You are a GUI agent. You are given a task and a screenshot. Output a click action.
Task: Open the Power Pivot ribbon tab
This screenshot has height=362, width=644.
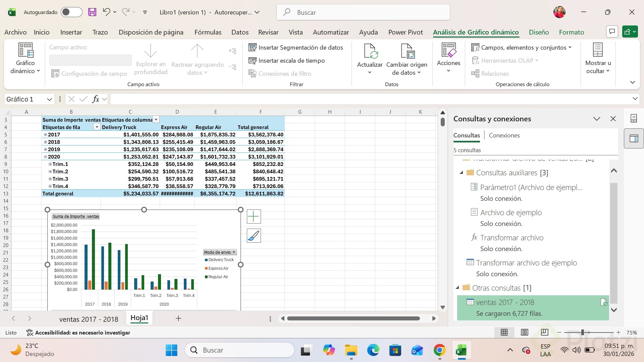pyautogui.click(x=405, y=32)
